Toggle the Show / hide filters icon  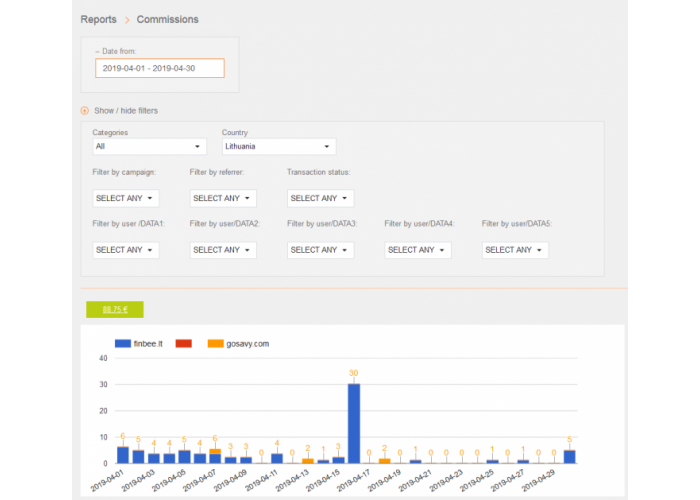click(x=84, y=111)
